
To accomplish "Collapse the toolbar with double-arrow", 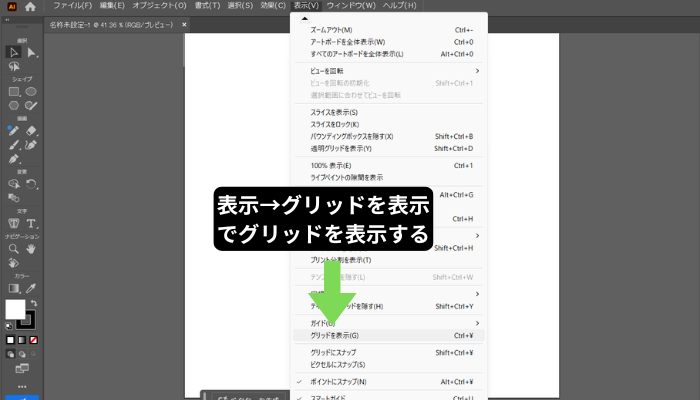I will tap(7, 20).
